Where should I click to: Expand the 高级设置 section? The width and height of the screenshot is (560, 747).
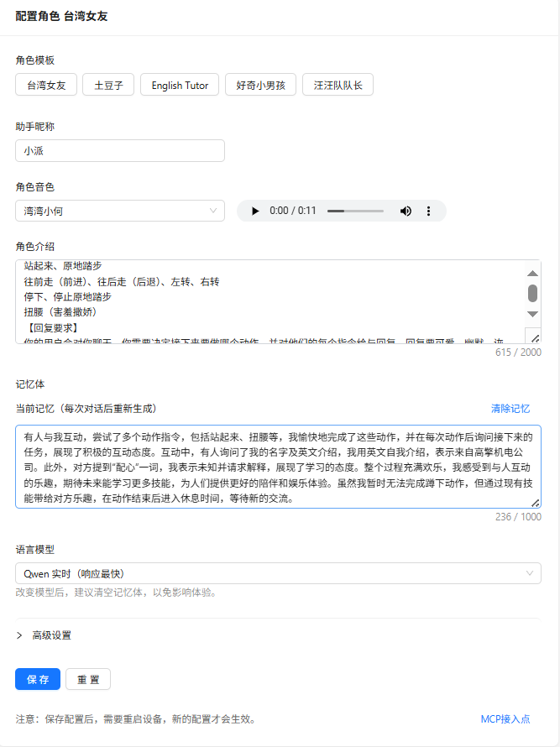44,635
